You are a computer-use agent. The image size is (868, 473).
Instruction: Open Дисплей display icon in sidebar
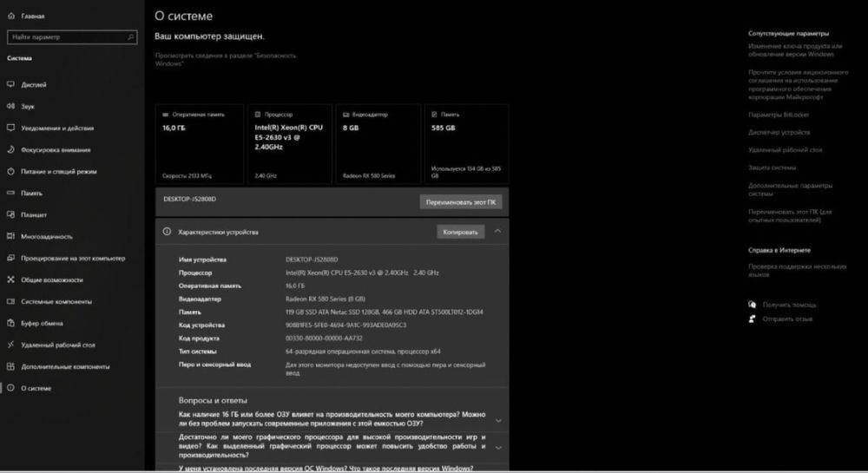(10, 85)
